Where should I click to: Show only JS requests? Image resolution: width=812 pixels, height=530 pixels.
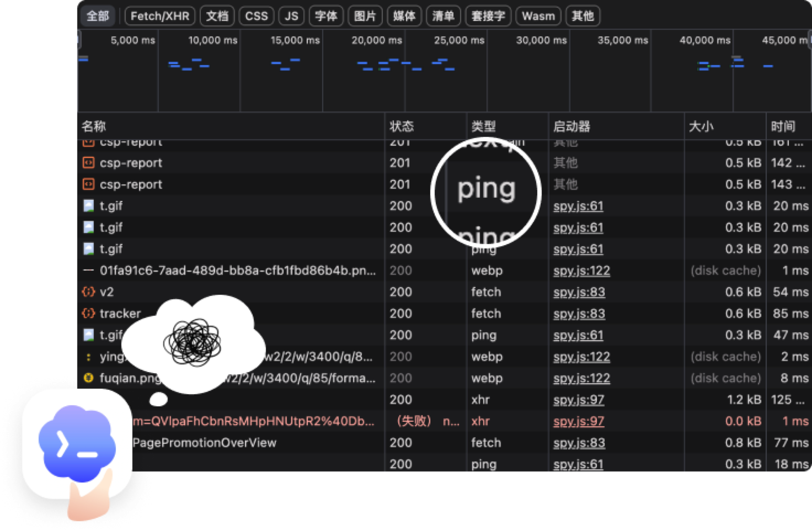(291, 16)
